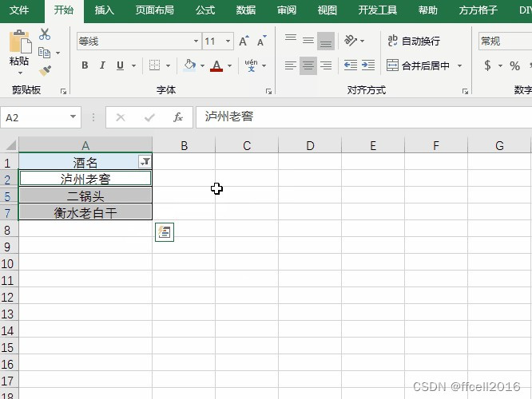Click the select-all corner triangle
Screen dimensions: 532x399
[10, 145]
